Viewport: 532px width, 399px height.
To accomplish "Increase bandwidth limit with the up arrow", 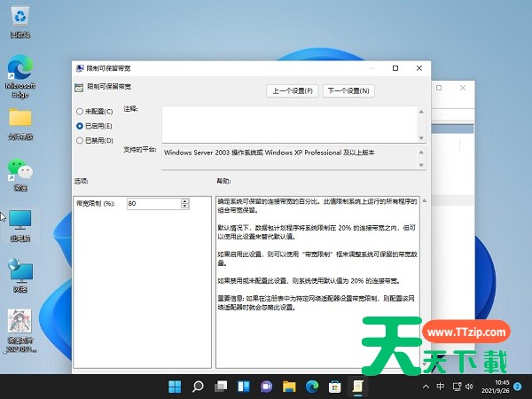I will click(184, 200).
